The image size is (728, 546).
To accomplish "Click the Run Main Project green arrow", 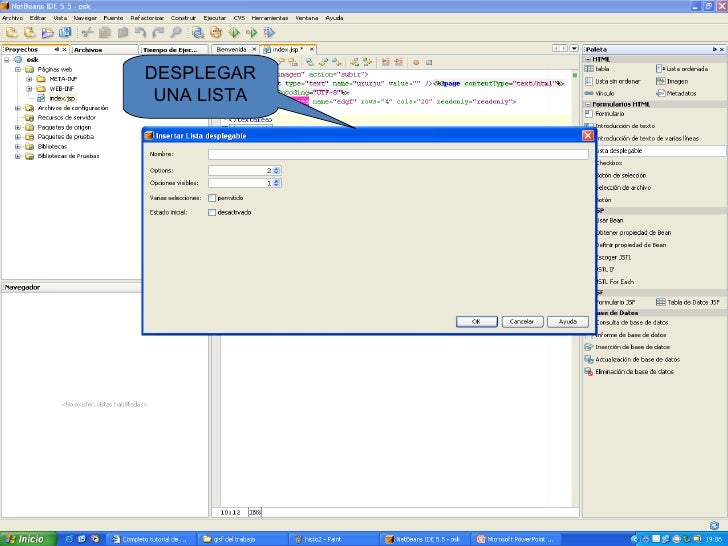I will click(x=234, y=32).
